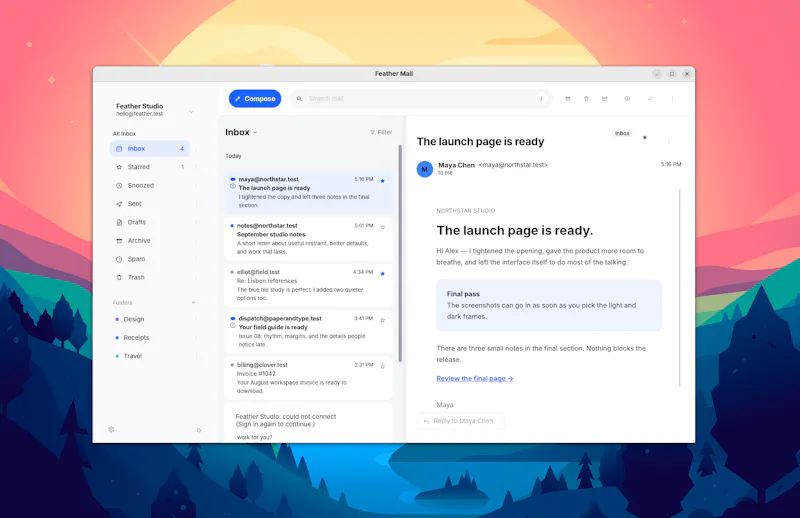
Task: Click the checkmark done icon in toolbar
Action: coord(649,98)
